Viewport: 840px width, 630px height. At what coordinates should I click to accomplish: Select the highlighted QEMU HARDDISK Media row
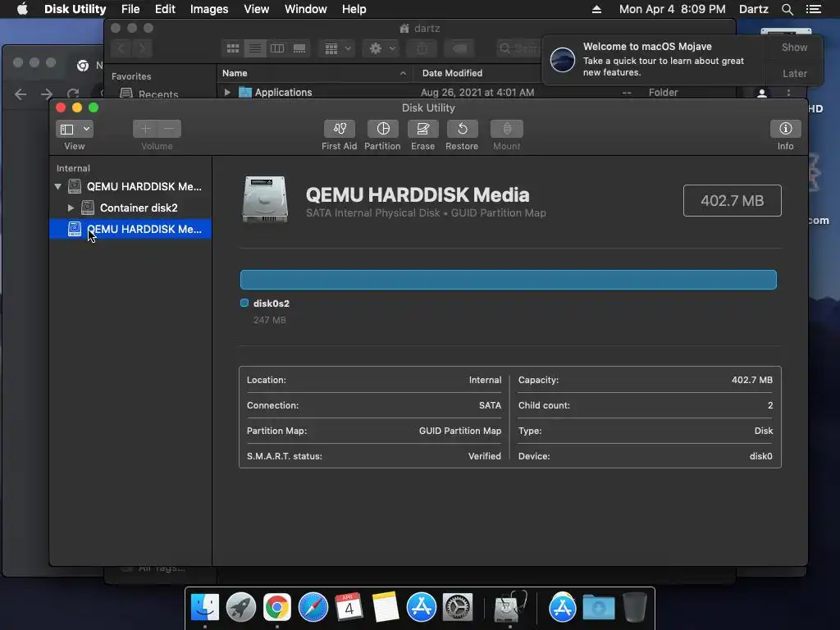coord(130,229)
